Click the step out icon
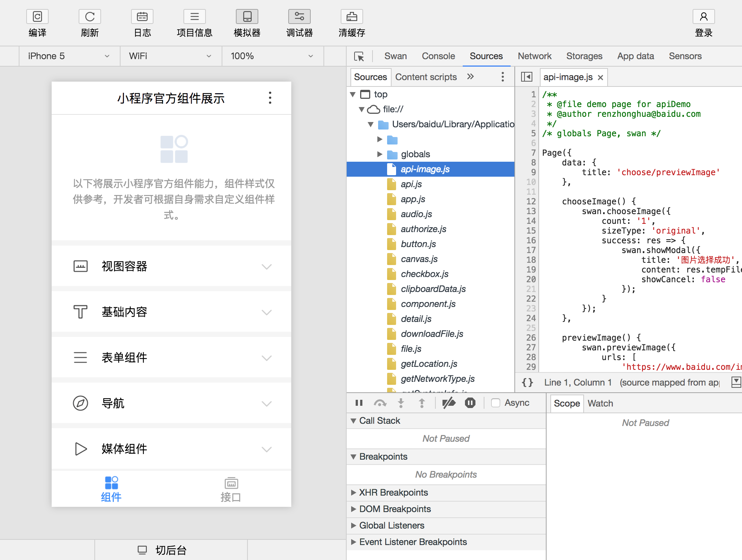742x560 pixels. click(x=422, y=403)
